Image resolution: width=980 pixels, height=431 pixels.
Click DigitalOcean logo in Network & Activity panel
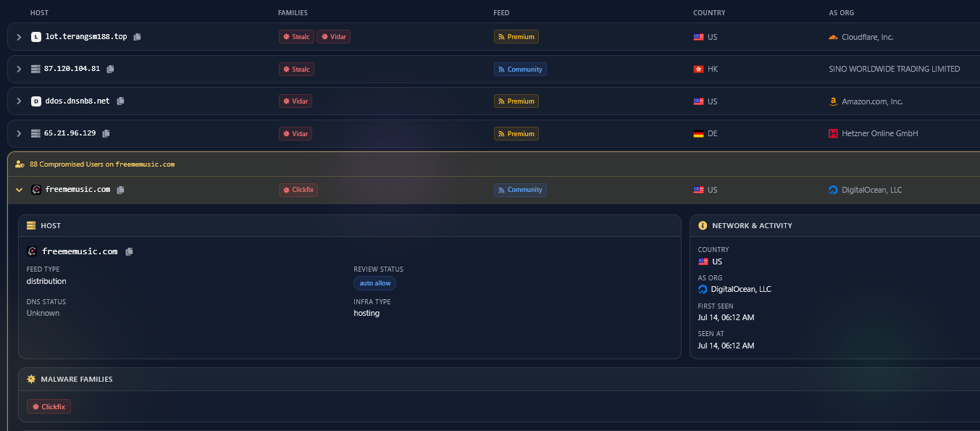pos(703,289)
